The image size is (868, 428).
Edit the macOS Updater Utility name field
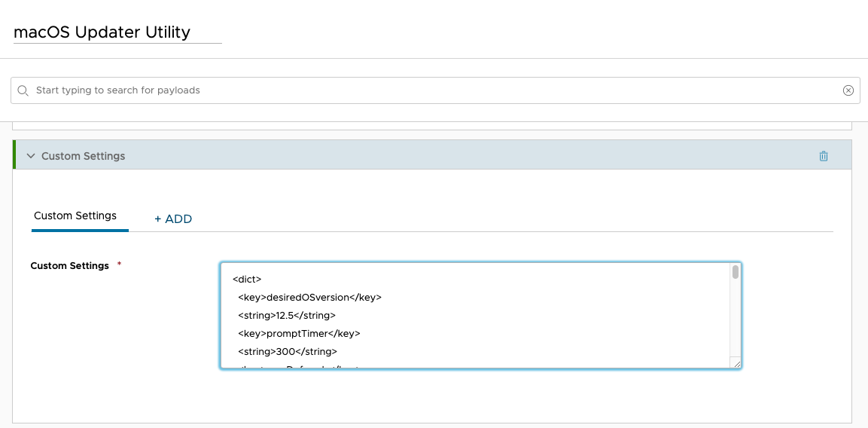pos(117,32)
